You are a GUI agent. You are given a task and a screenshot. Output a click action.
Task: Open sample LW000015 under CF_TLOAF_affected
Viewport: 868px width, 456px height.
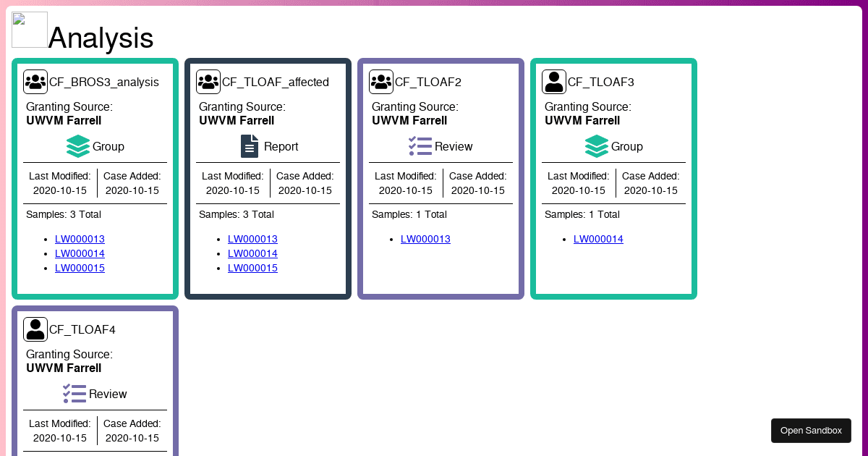252,267
